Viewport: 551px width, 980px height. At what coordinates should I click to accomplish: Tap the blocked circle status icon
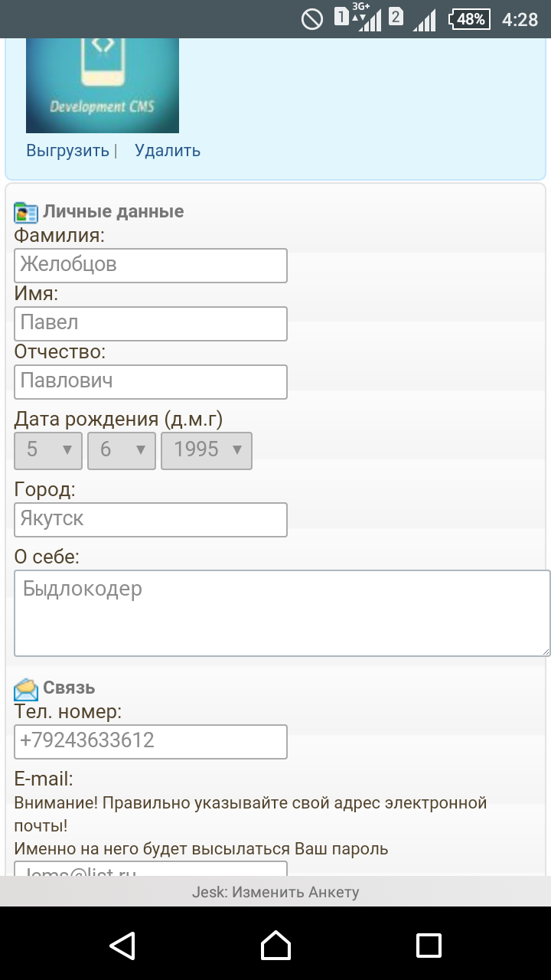click(x=312, y=19)
